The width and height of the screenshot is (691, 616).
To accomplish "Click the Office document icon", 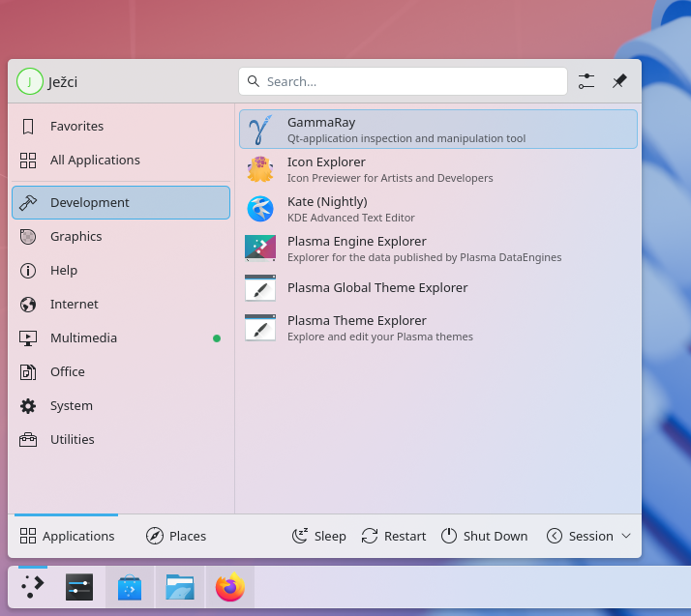I will click(x=28, y=372).
